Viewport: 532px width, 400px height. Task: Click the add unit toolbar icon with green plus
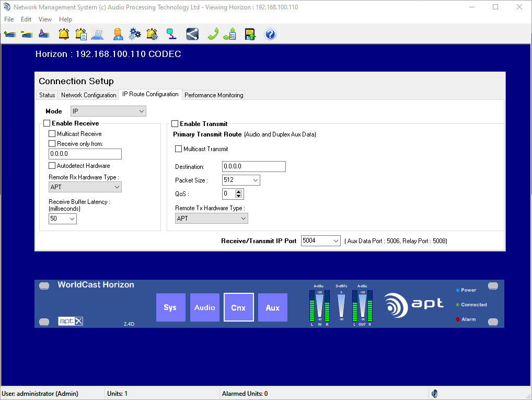(x=10, y=35)
